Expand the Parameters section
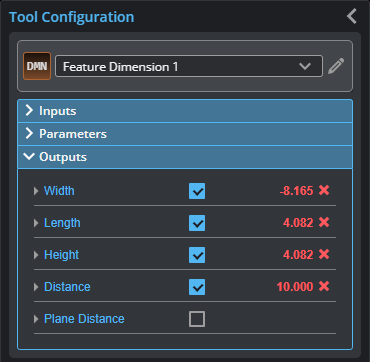The image size is (370, 362). (x=185, y=134)
